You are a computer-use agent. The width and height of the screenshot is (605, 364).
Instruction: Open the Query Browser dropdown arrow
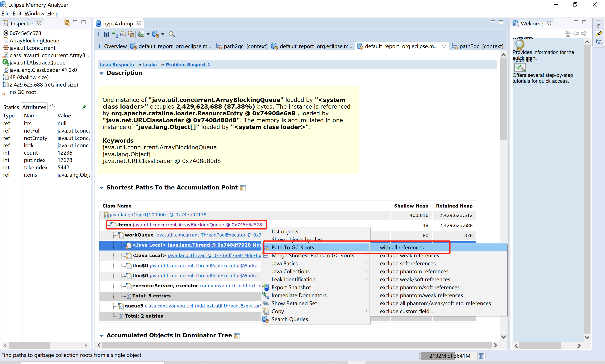163,34
